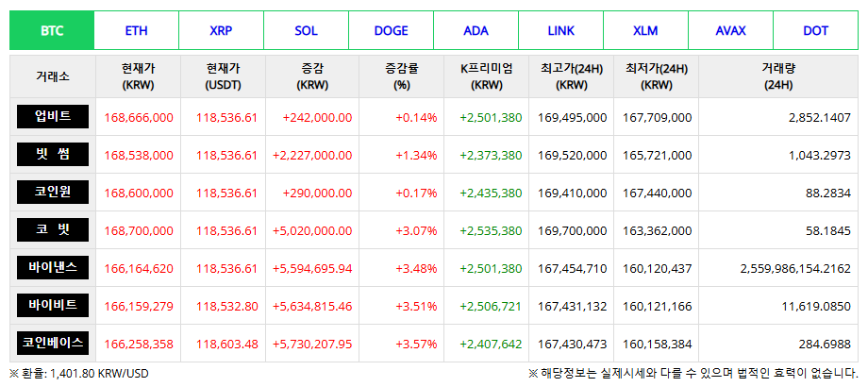Click the K프리미엄 column header
This screenshot has width=868, height=387.
pyautogui.click(x=486, y=76)
